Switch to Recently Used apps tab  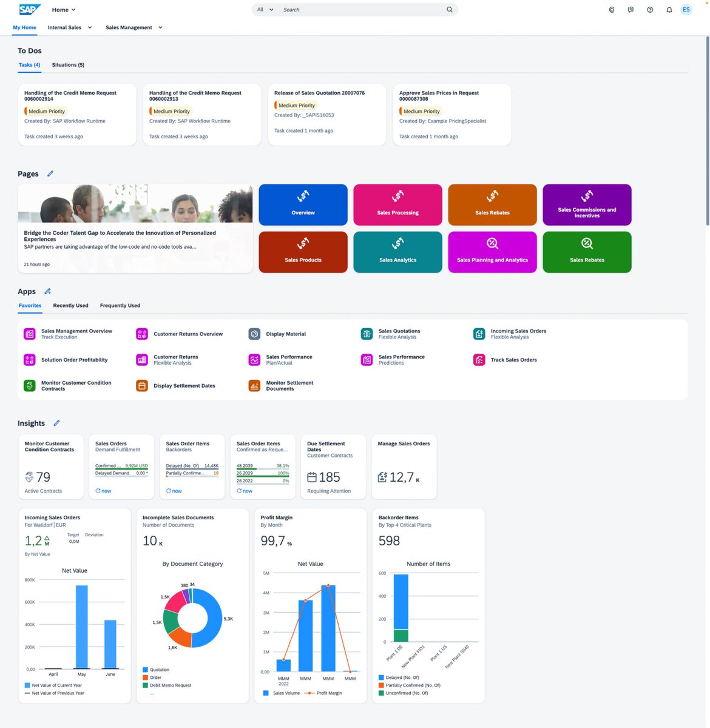[70, 306]
